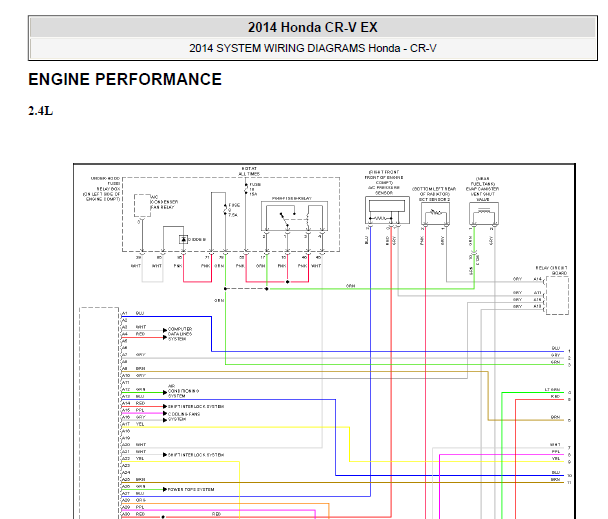The height and width of the screenshot is (519, 608).
Task: Click the A/C Pressure Sensor label
Action: 384,182
